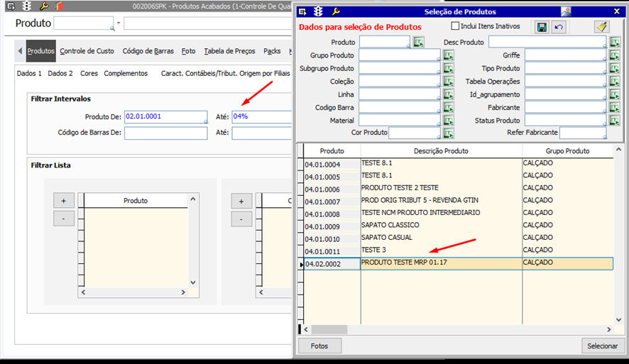Click the Subgrupo Produto lookup icon
The width and height of the screenshot is (629, 364).
(448, 68)
